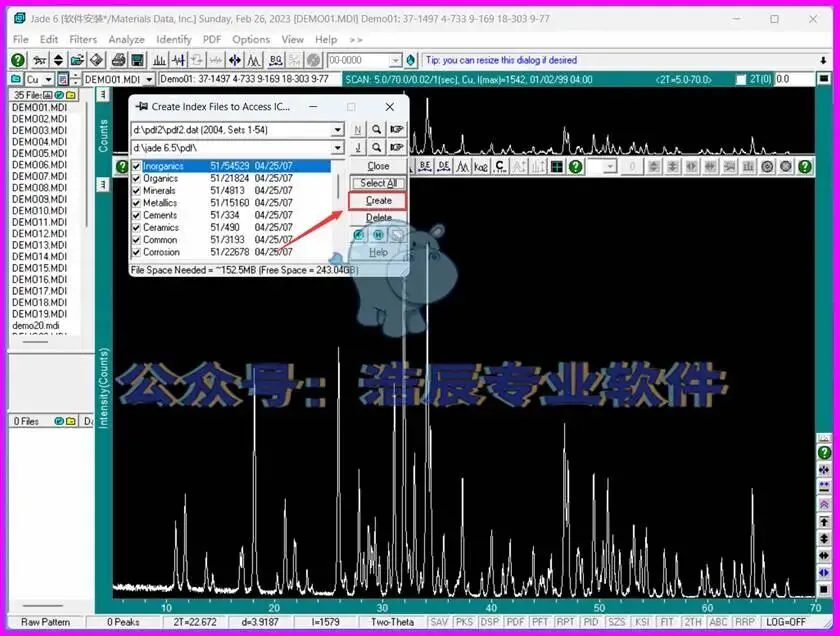Click the black square stop icon at bottom right
This screenshot has height=636, width=840.
(x=824, y=589)
